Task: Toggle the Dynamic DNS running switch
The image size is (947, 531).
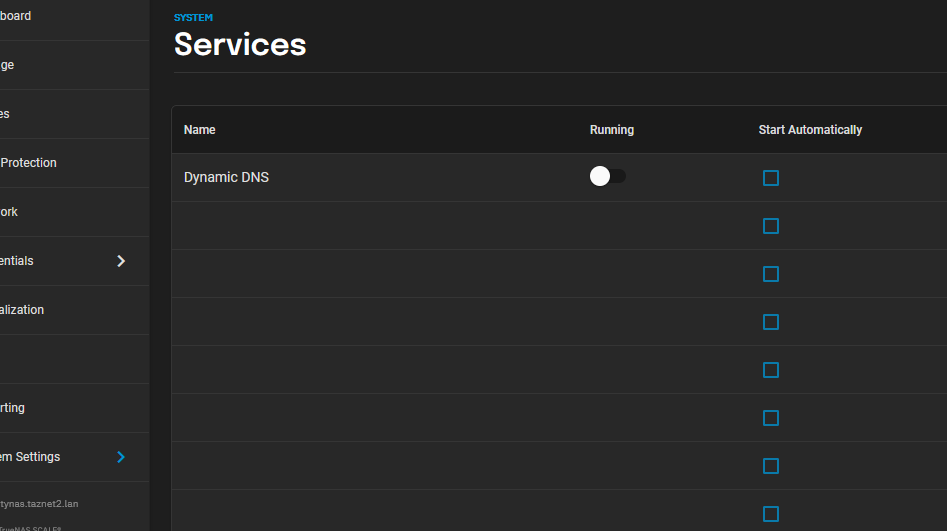Action: 608,177
